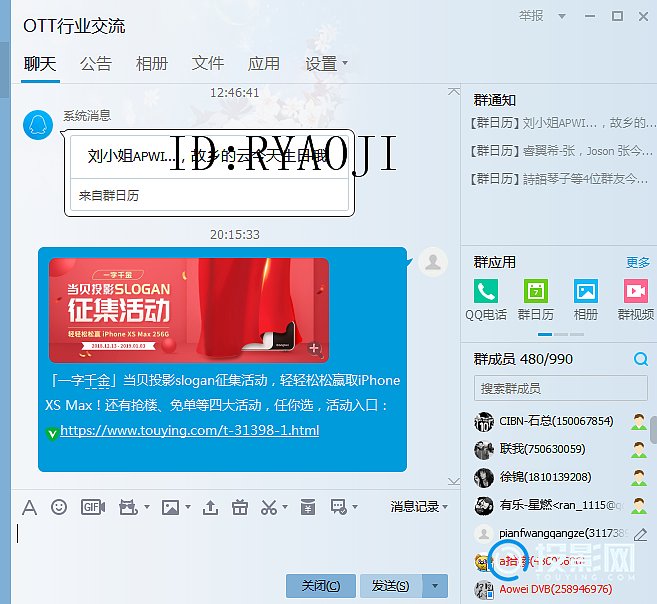
Task: Click the 更多 group apps link
Action: click(638, 263)
